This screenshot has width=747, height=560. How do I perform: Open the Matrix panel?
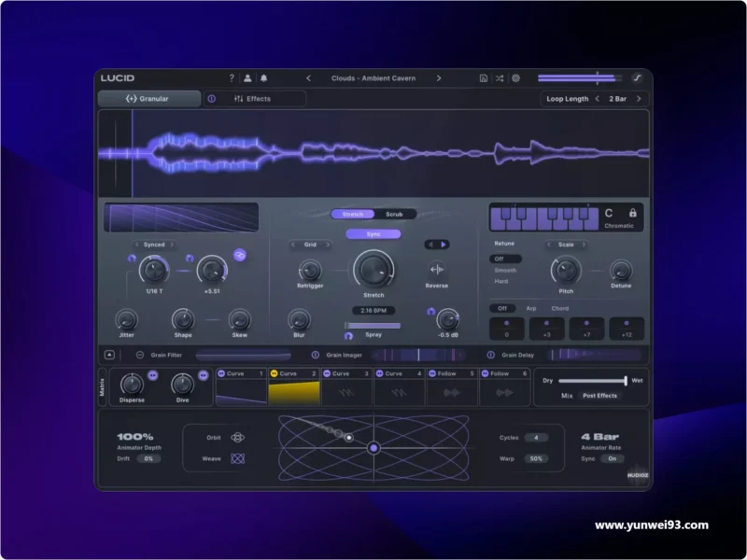click(102, 386)
